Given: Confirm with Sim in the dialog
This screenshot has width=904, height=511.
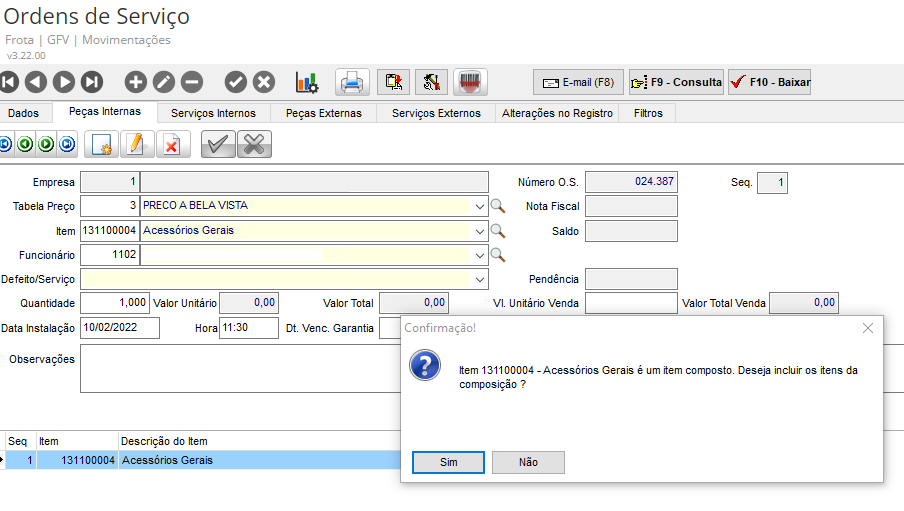Looking at the screenshot, I should point(449,463).
